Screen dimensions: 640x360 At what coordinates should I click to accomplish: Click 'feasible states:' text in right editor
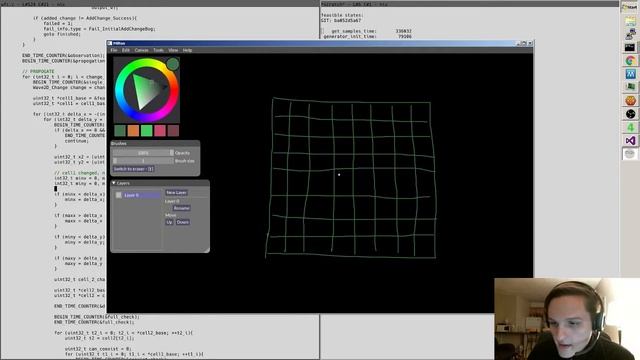[x=342, y=15]
